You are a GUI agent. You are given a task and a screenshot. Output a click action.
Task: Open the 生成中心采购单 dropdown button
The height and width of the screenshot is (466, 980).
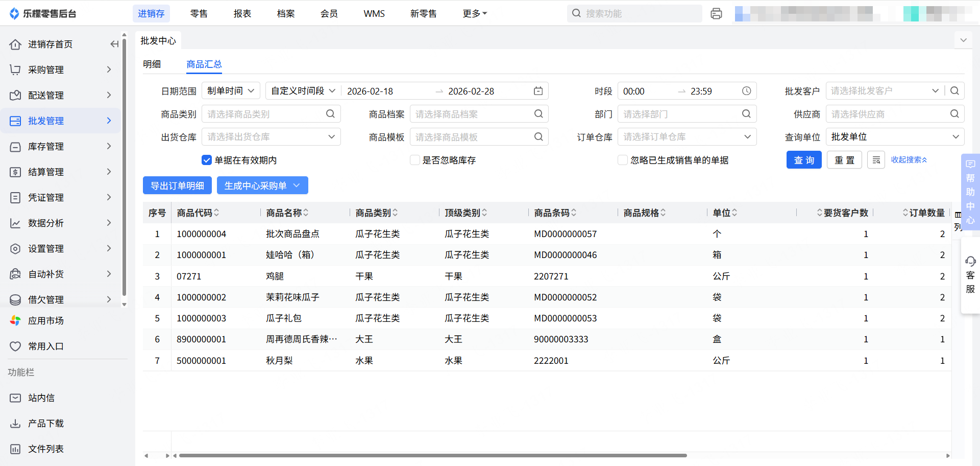click(262, 185)
